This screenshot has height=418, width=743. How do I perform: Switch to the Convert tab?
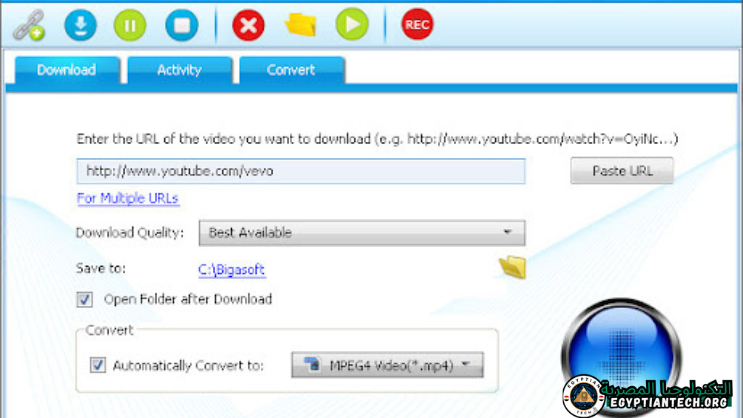point(290,70)
